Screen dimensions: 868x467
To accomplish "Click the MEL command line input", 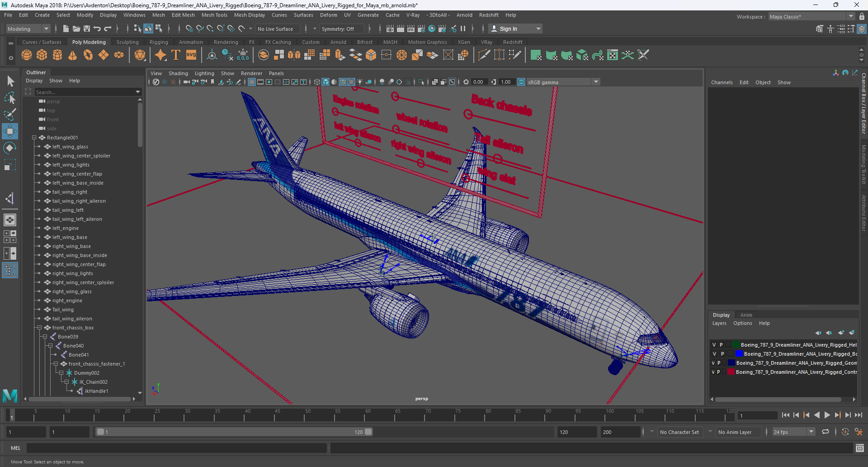I will pos(176,448).
